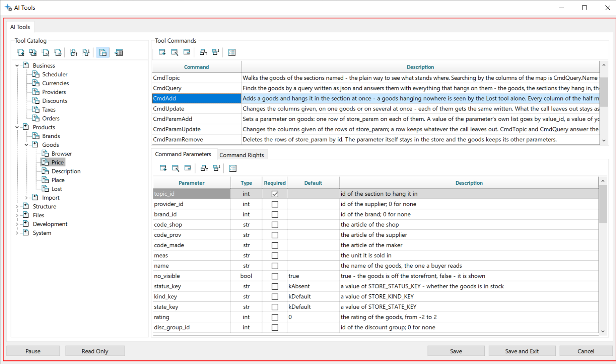Click the indented list icon in Tool Catalog toolbar

coord(119,52)
